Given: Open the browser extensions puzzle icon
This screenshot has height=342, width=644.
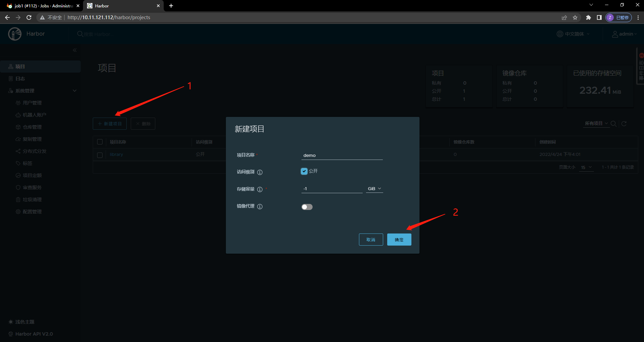Looking at the screenshot, I should click(x=588, y=17).
